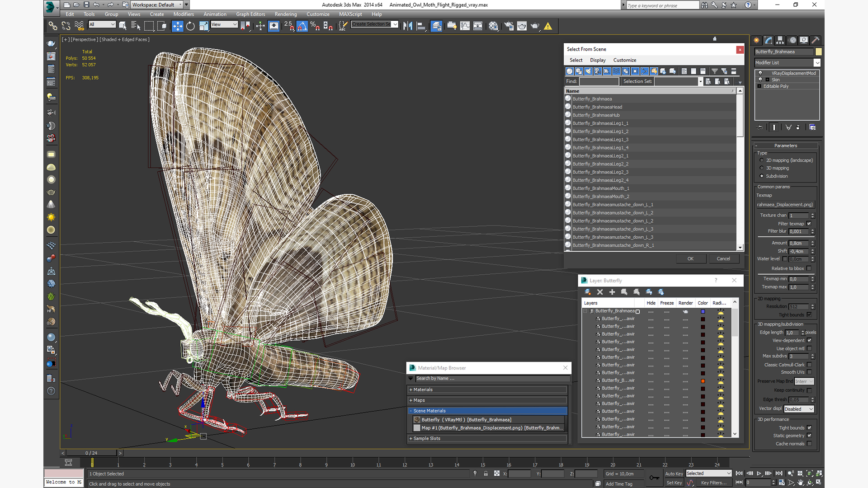The height and width of the screenshot is (488, 868).
Task: Click the Auto Key button
Action: click(674, 474)
